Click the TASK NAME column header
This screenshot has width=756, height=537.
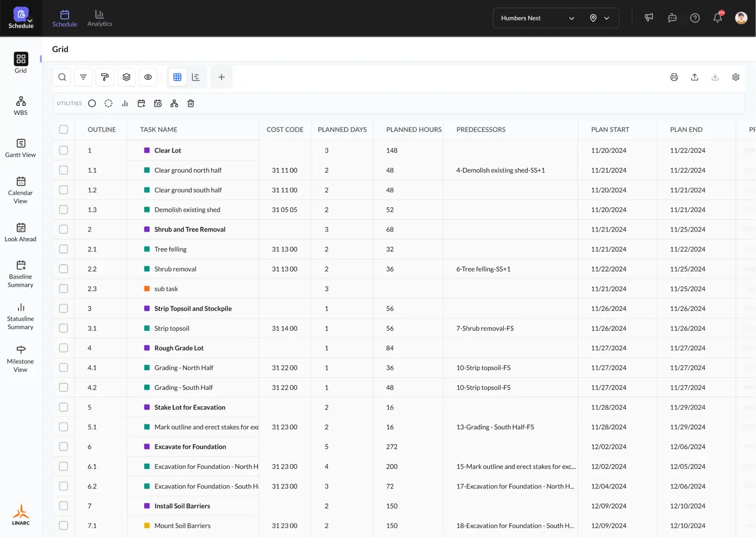(159, 130)
